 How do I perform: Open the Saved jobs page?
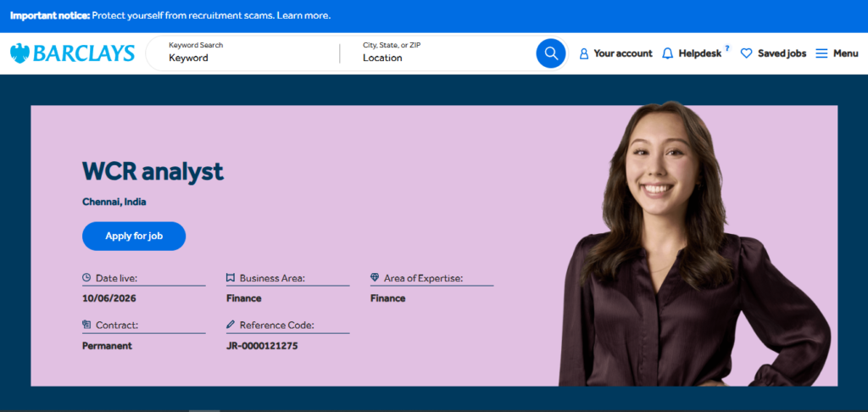(x=782, y=53)
